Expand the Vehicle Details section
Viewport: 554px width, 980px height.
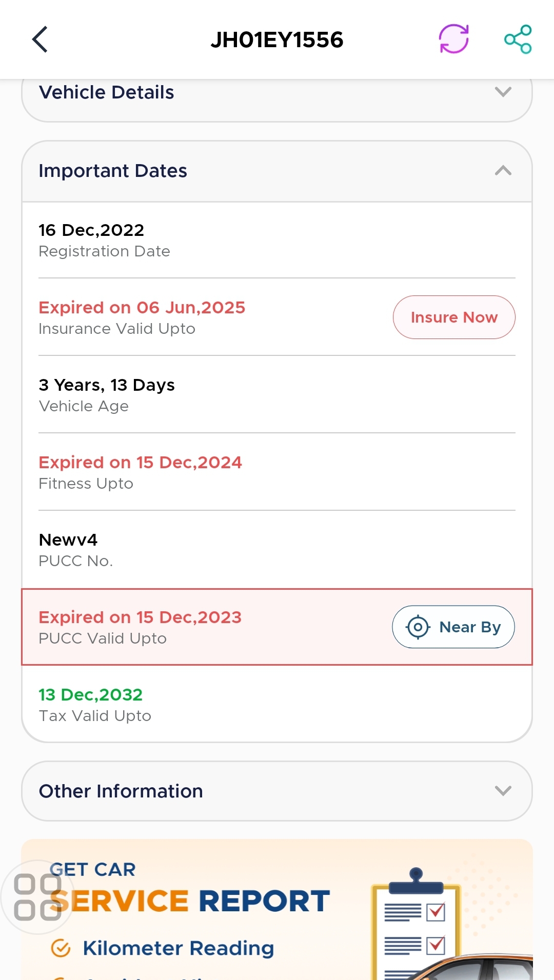click(x=277, y=93)
